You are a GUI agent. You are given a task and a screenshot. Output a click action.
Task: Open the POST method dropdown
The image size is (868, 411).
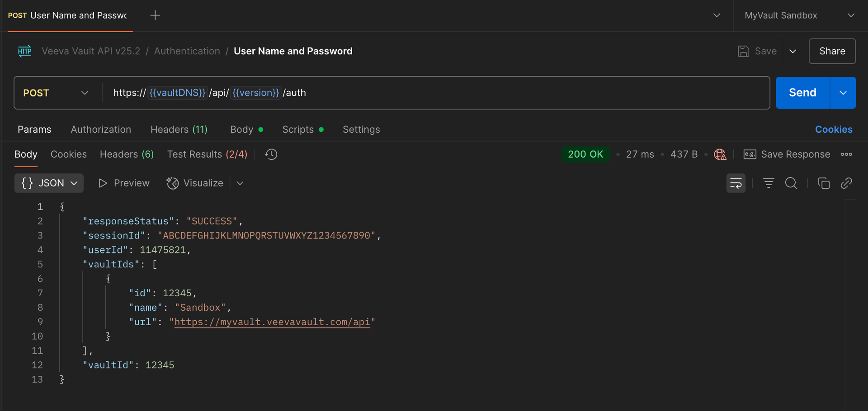coord(56,93)
